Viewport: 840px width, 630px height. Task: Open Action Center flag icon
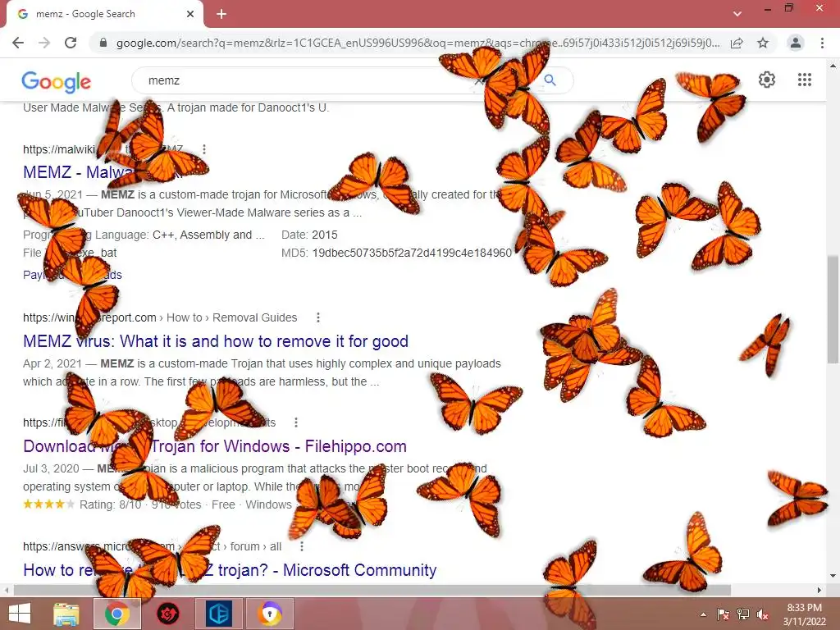coord(723,614)
